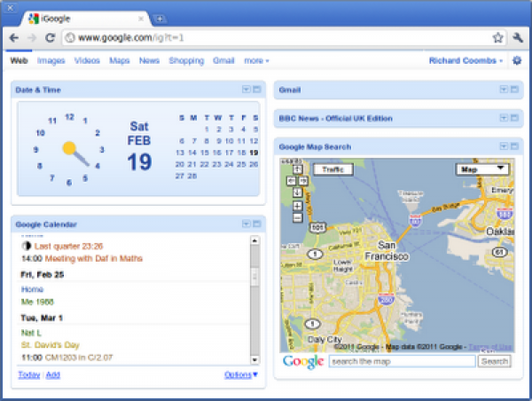Open the Google Calendar gadget menu arrow
The height and width of the screenshot is (401, 532).
click(246, 224)
